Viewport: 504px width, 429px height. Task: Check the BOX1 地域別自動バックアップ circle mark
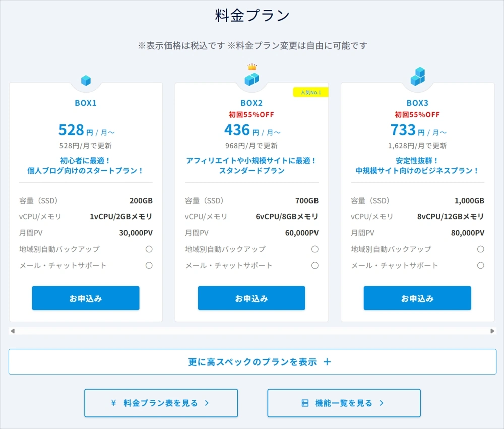(x=149, y=249)
